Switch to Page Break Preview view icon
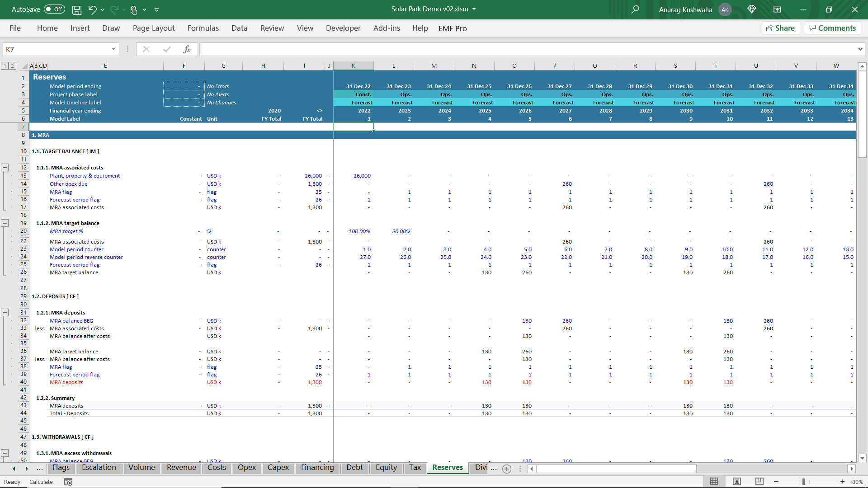Image resolution: width=868 pixels, height=488 pixels. click(x=759, y=482)
